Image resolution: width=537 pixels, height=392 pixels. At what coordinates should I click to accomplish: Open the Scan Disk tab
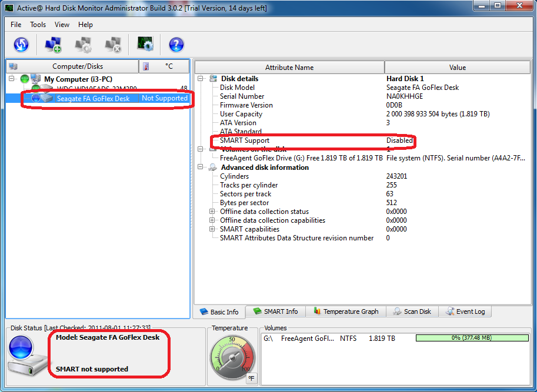click(x=412, y=311)
